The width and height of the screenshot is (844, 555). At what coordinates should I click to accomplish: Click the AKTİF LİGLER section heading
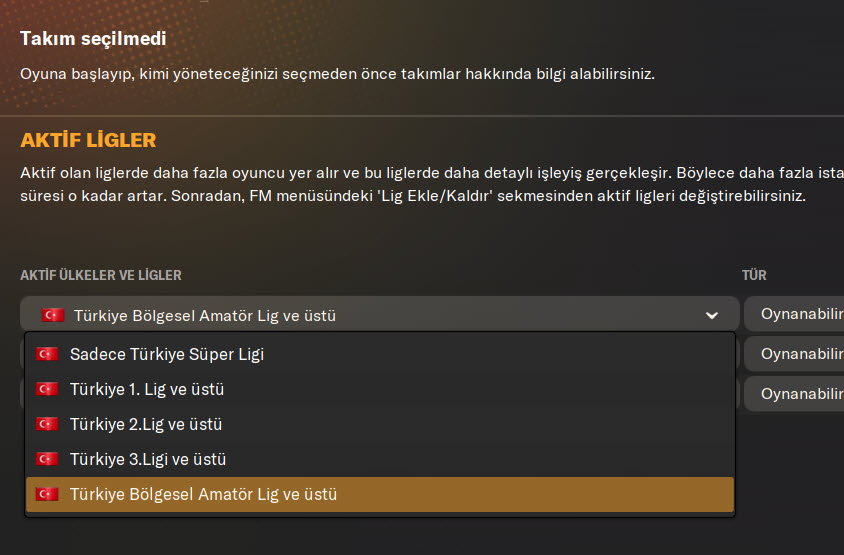coord(88,140)
